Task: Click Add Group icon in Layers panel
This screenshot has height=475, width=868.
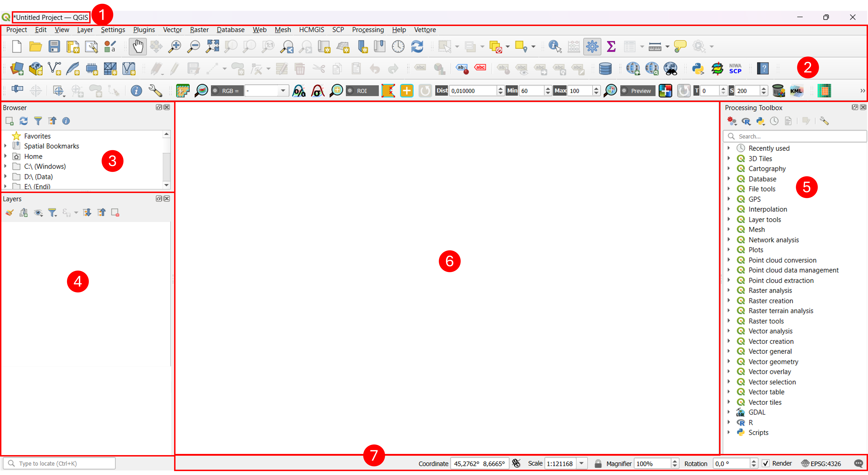Action: pos(24,212)
